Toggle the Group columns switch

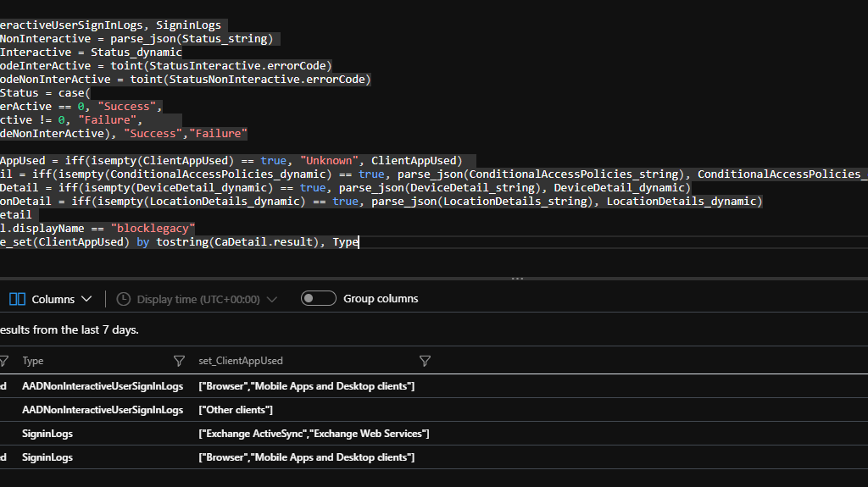[x=319, y=298]
